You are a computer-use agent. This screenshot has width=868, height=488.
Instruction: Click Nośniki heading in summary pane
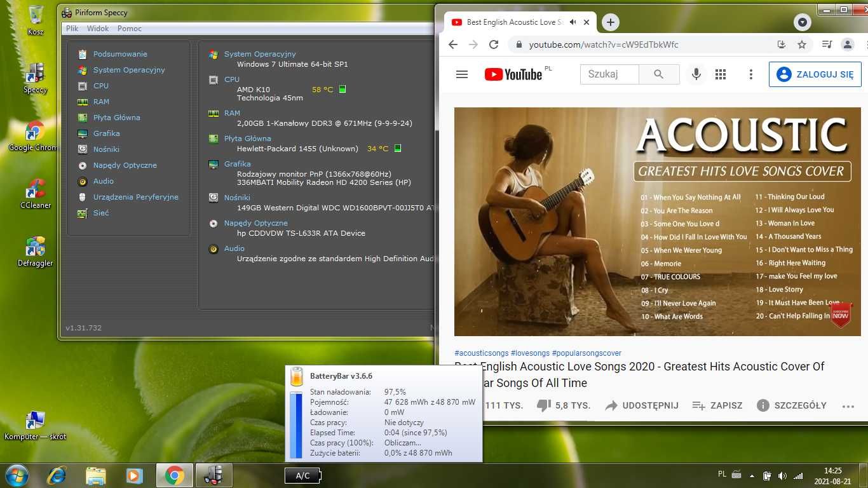pos(237,198)
